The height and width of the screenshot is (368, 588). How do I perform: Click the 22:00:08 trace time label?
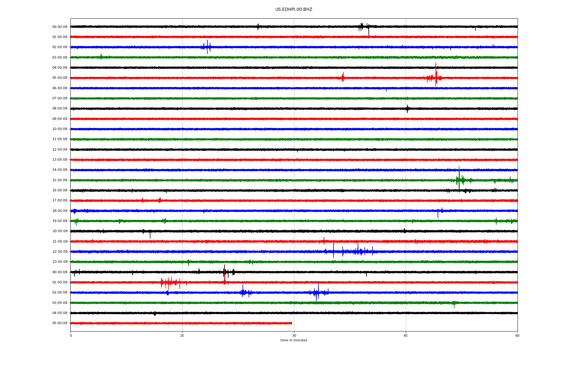60,252
